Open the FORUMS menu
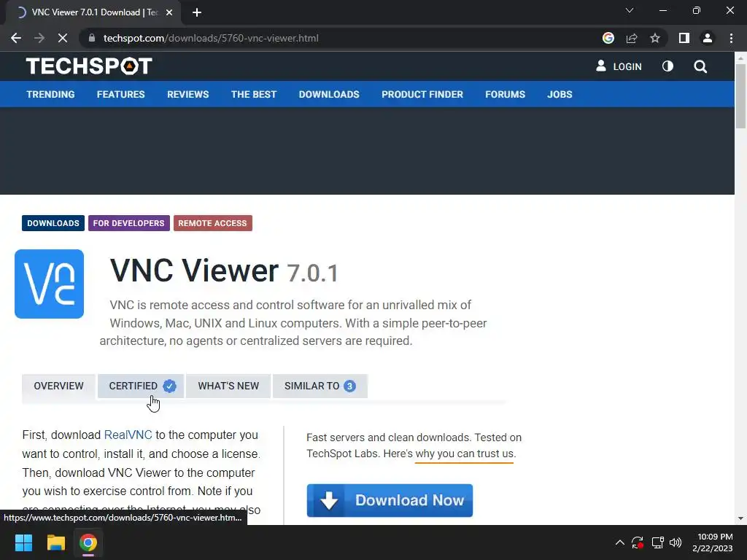747x560 pixels. [x=505, y=94]
